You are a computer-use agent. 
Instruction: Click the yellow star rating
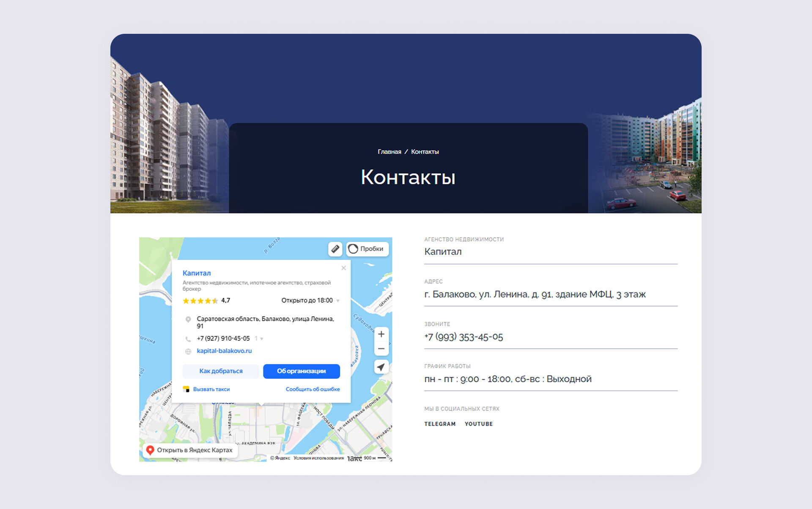click(x=200, y=301)
